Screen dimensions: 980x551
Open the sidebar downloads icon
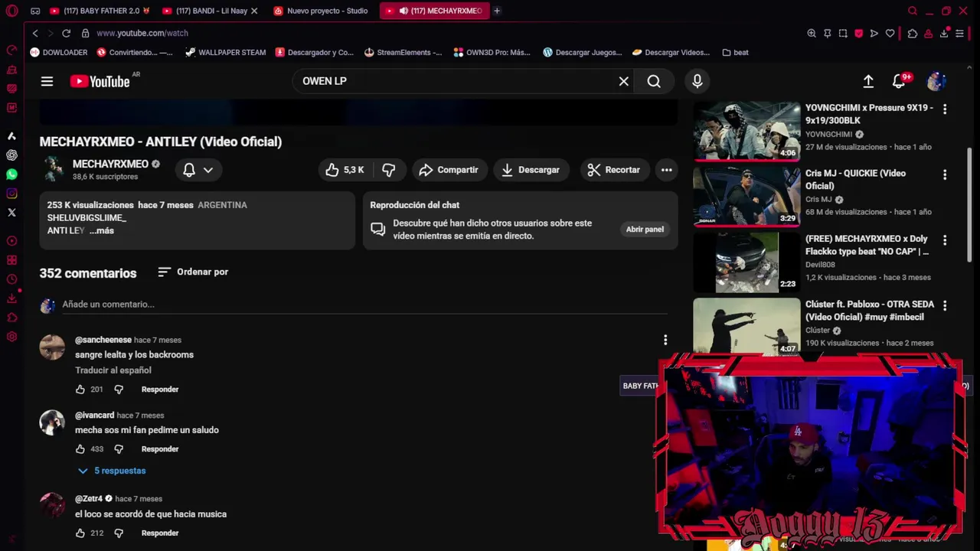point(11,298)
